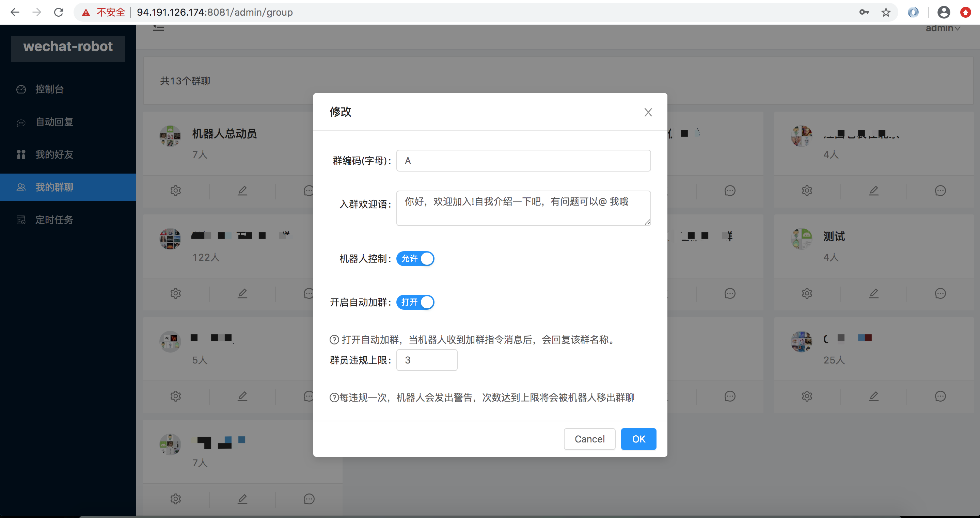Click the 群编码 input field
Image resolution: width=980 pixels, height=518 pixels.
[523, 161]
